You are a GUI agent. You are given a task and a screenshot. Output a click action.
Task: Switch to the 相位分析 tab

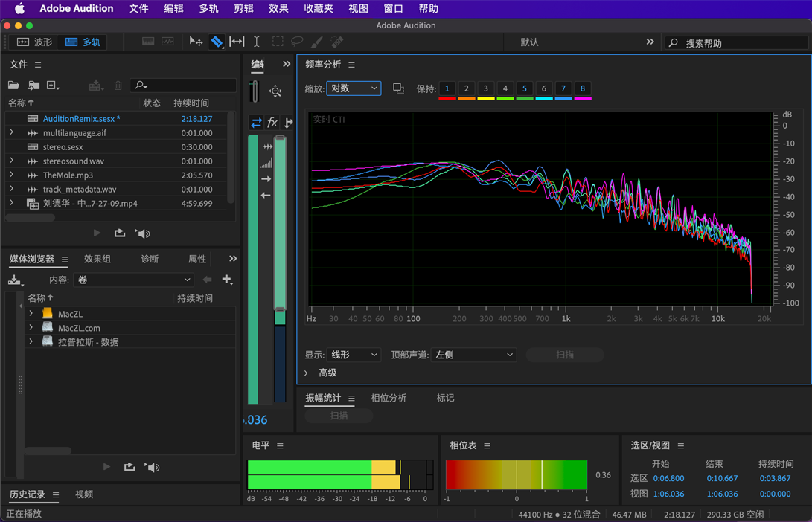click(x=389, y=398)
